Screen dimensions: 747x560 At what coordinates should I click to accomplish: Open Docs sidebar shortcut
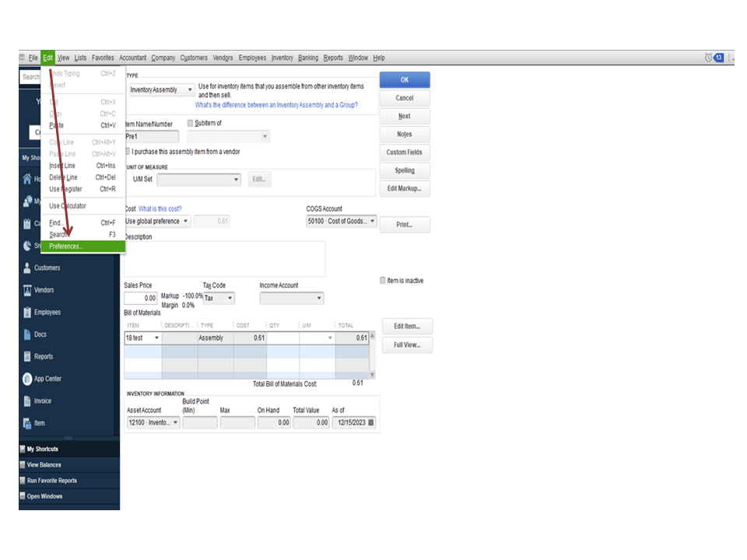click(40, 334)
